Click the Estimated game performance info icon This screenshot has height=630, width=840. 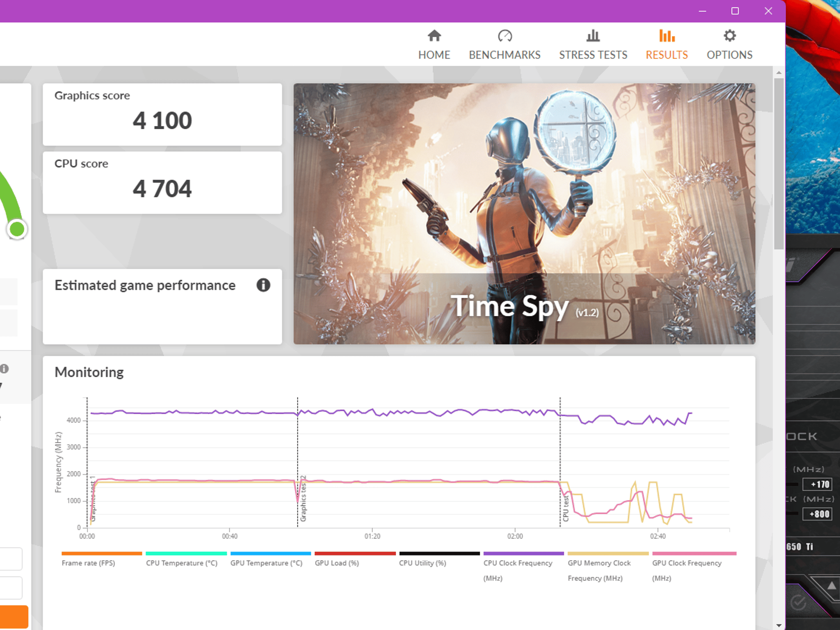pyautogui.click(x=263, y=285)
